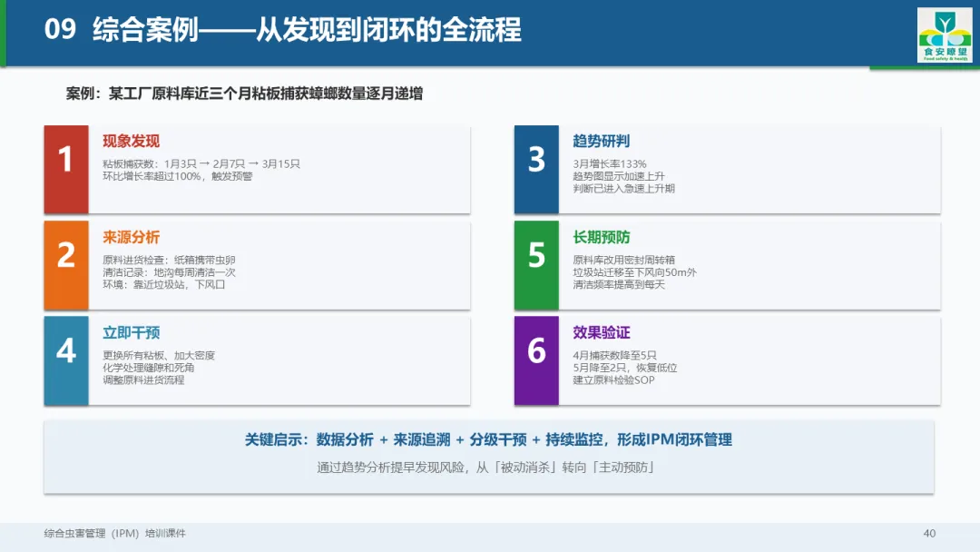Click the line 环境：靠近垃圾站，下风口
This screenshot has height=552, width=980.
pyautogui.click(x=163, y=284)
